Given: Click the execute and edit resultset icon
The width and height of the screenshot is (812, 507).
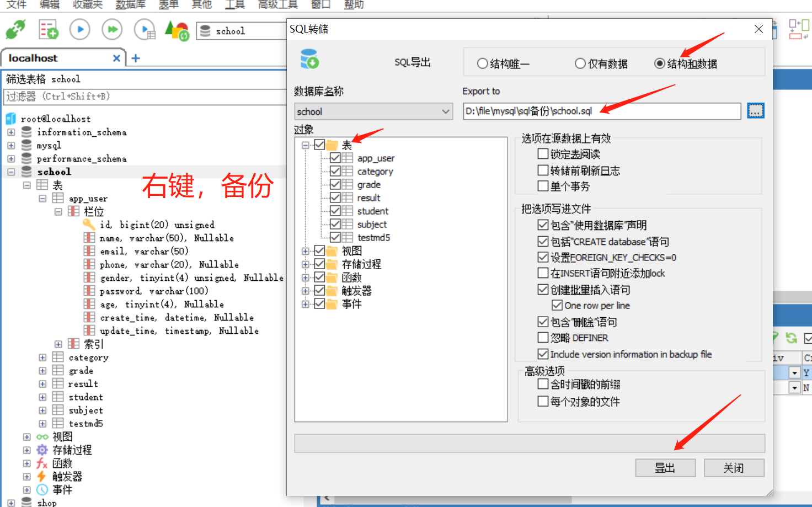Looking at the screenshot, I should point(145,29).
